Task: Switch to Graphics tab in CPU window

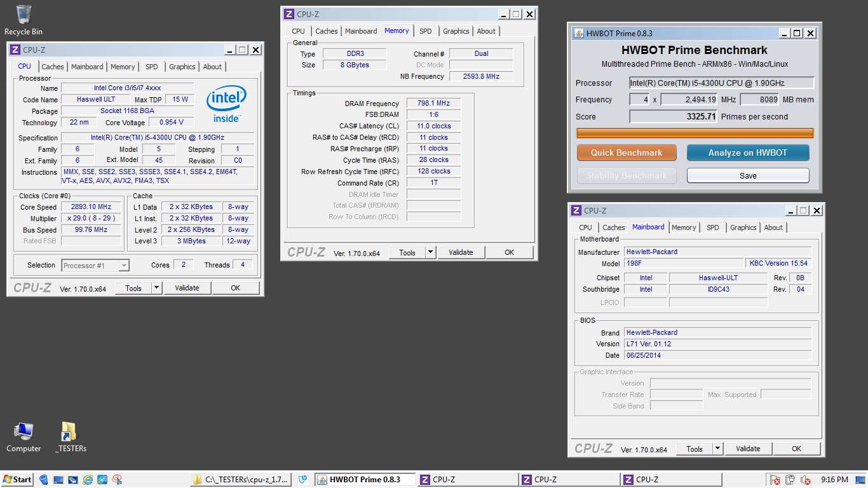Action: [x=182, y=67]
